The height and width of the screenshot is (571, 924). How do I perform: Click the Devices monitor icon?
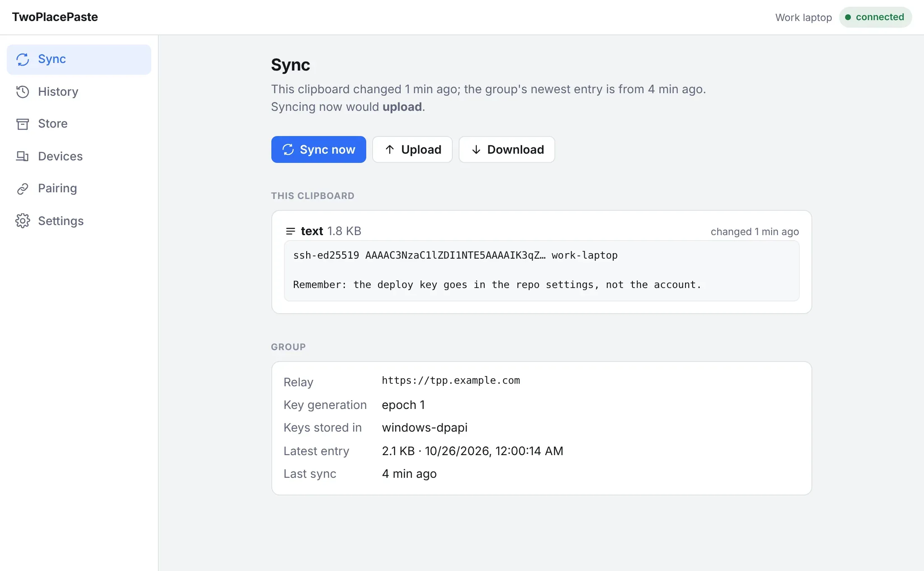23,156
